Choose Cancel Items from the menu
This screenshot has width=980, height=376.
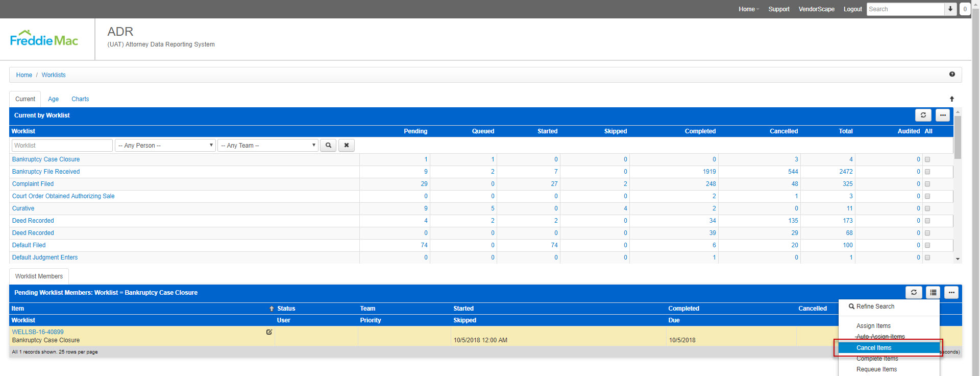point(889,348)
